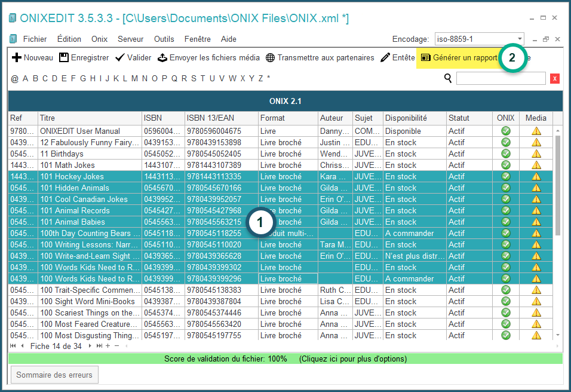Click the vertical scrollbar up arrow
Image resolution: width=571 pixels, height=392 pixels.
[x=557, y=130]
